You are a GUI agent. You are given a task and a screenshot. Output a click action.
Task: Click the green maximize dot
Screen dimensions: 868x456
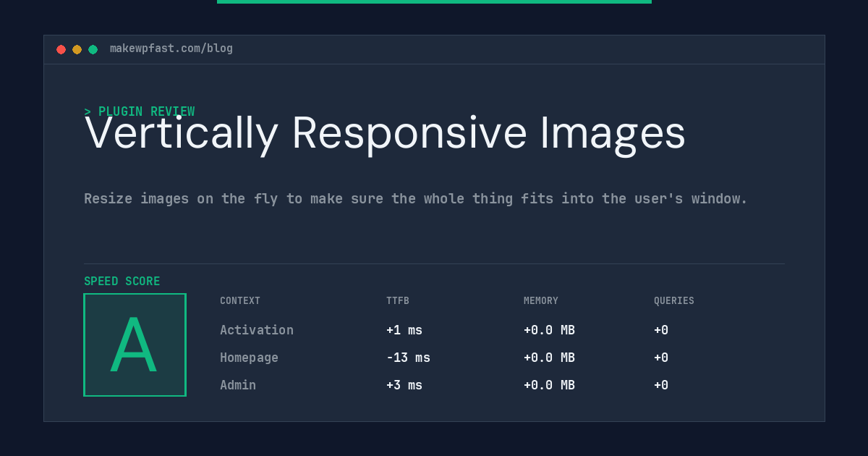coord(93,49)
